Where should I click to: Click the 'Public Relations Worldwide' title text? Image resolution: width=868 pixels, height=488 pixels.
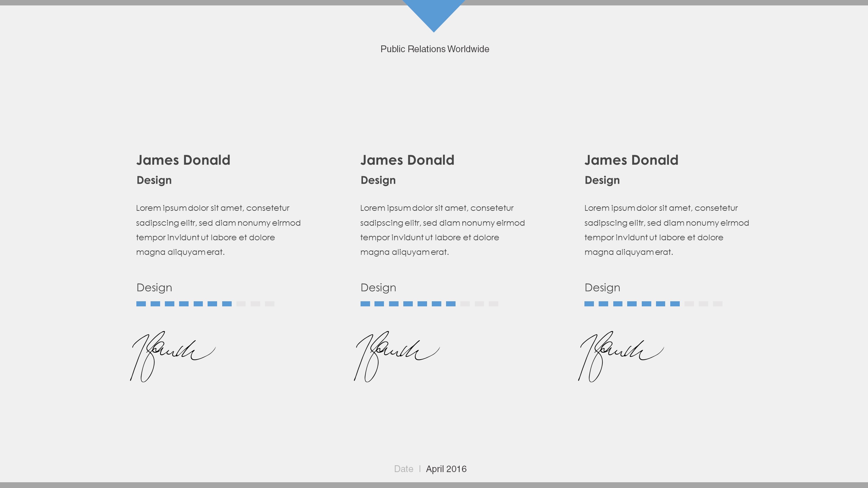coord(435,49)
